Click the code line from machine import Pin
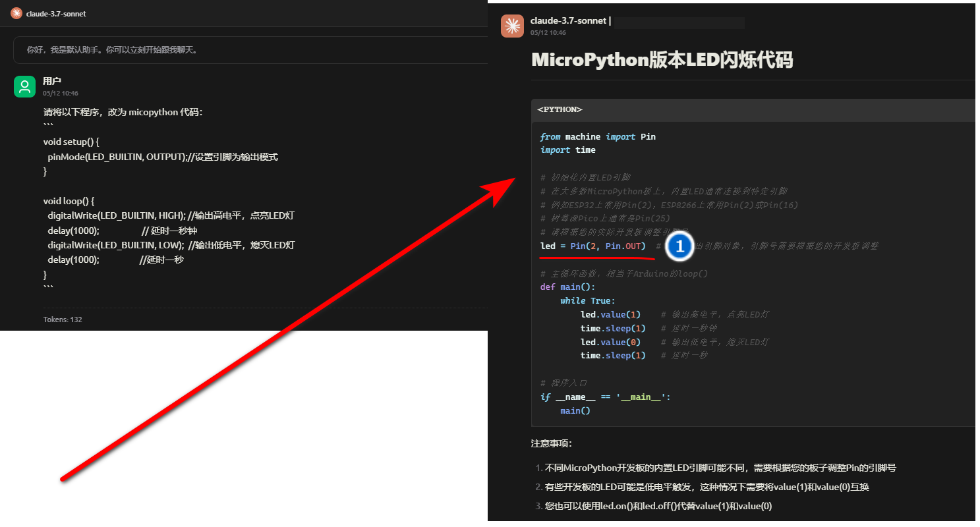This screenshot has height=527, width=980. point(598,136)
